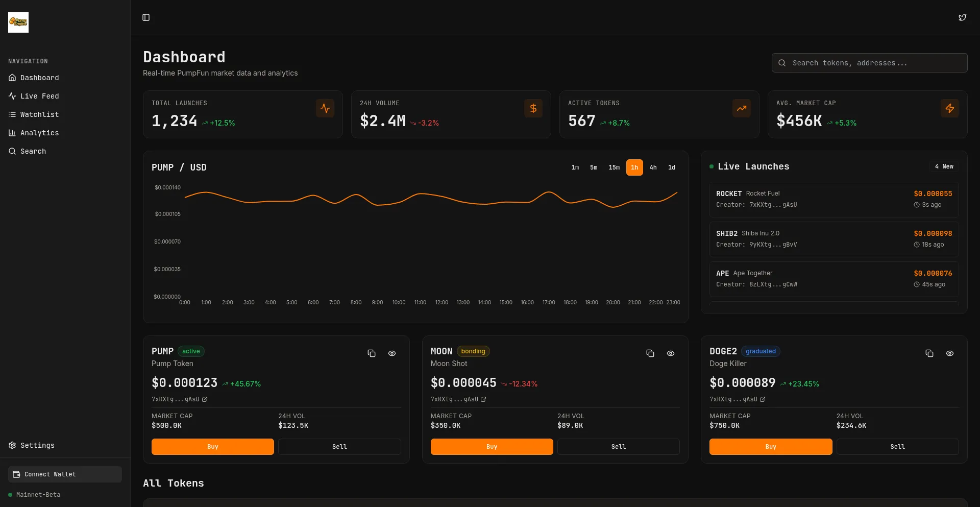Open the ROCKET live launch entry
Screen dimensions: 980x507
coord(834,199)
